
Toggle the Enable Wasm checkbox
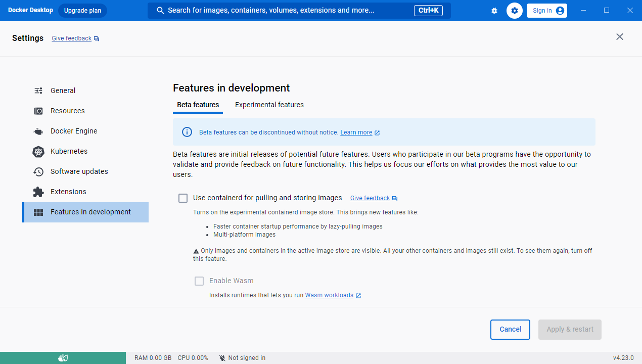click(199, 281)
